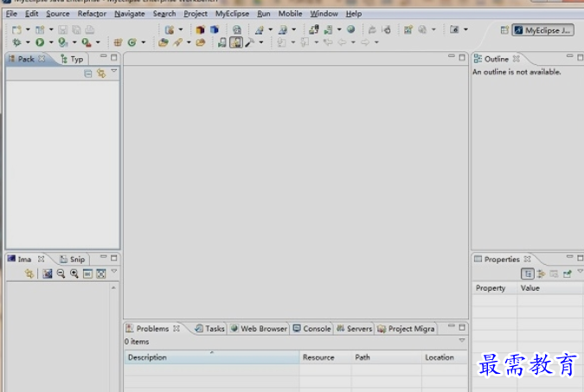Click the green Run button icon

pos(40,42)
